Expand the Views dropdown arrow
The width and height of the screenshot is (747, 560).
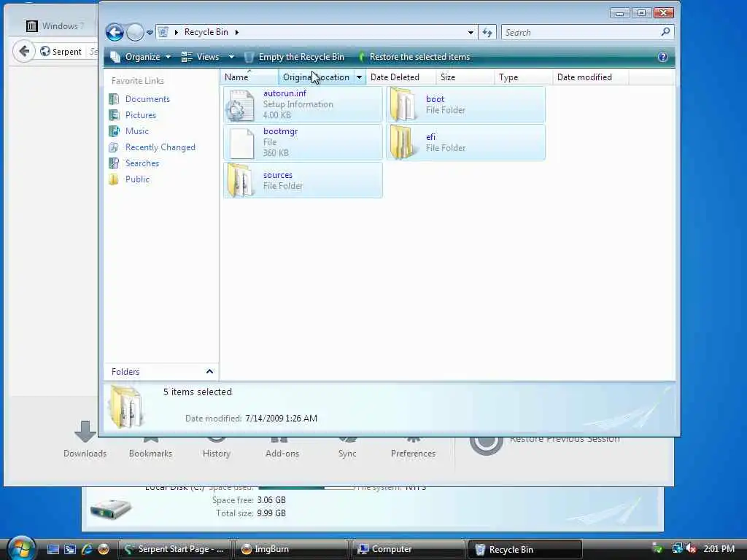tap(231, 57)
